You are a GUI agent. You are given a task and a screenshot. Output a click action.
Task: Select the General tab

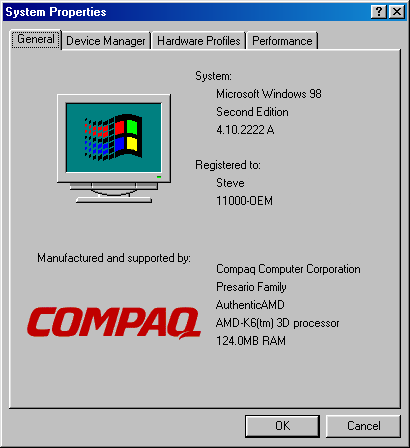(36, 39)
